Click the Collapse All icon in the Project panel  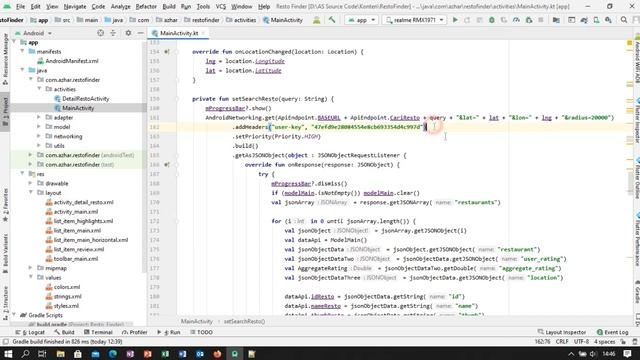click(113, 33)
